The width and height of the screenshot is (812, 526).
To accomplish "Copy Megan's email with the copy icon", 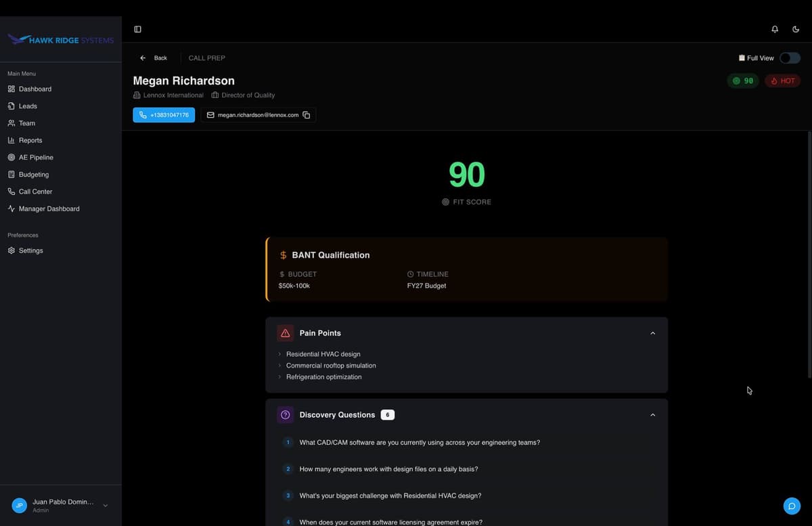I will (x=307, y=114).
